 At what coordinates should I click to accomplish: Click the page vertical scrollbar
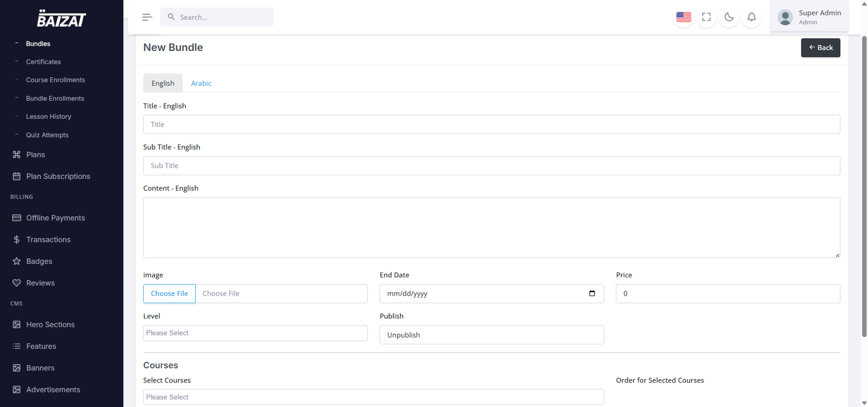[x=864, y=185]
